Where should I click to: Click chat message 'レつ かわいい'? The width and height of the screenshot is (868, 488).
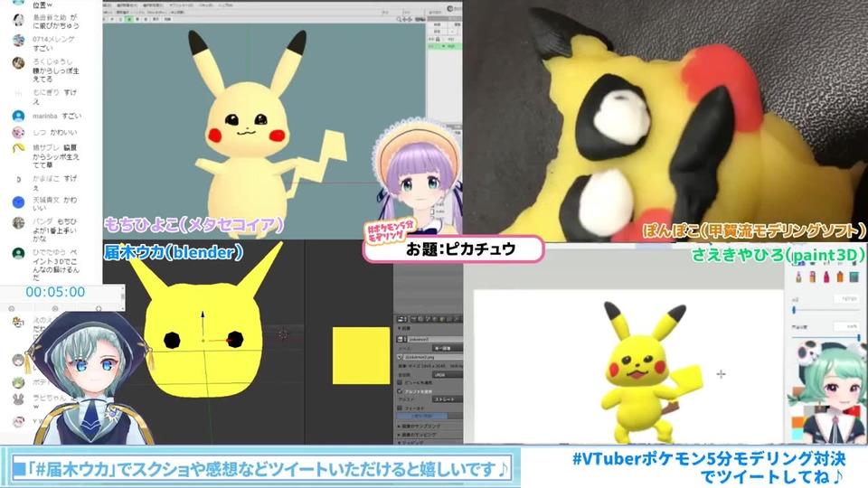(55, 132)
